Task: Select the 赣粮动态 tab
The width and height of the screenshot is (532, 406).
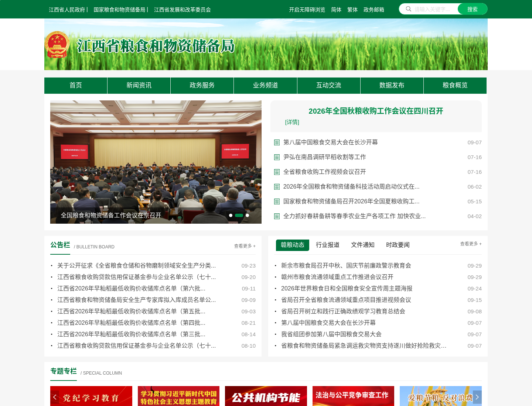Action: [293, 245]
